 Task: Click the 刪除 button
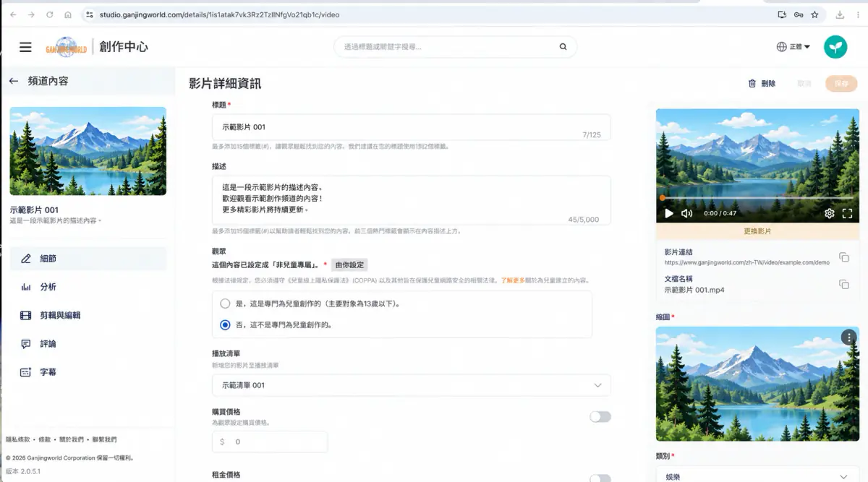tap(762, 84)
